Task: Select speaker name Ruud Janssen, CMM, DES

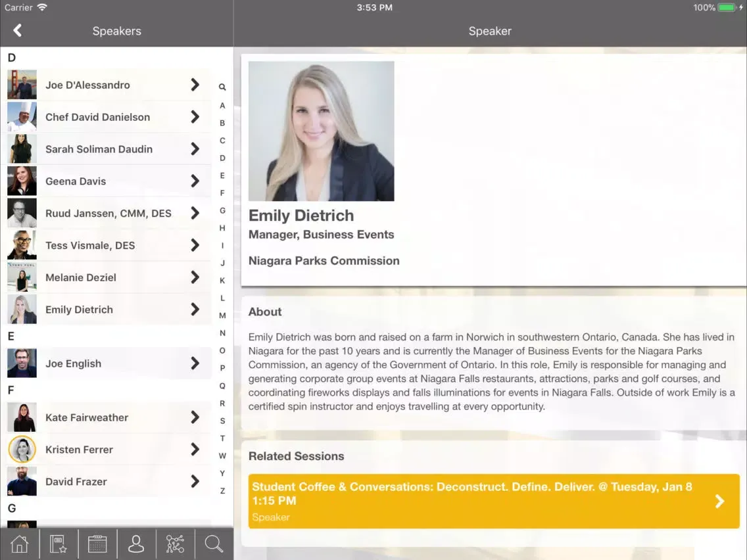Action: (x=108, y=214)
